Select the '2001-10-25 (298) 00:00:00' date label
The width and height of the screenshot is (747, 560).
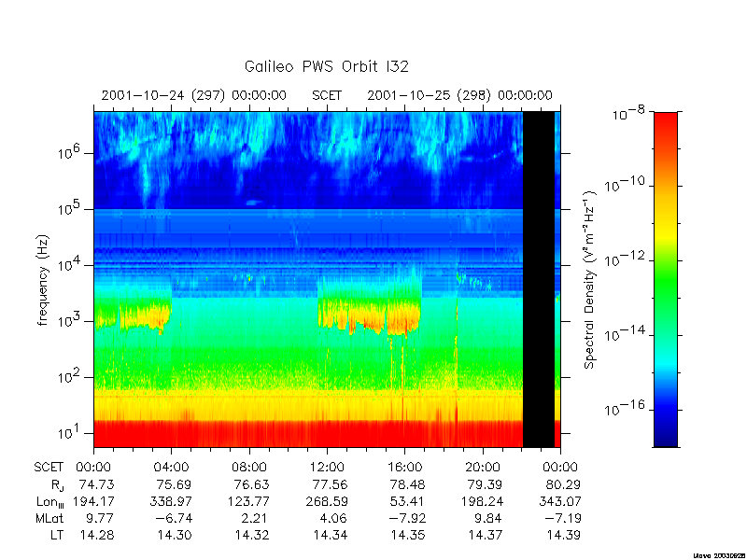coord(459,95)
